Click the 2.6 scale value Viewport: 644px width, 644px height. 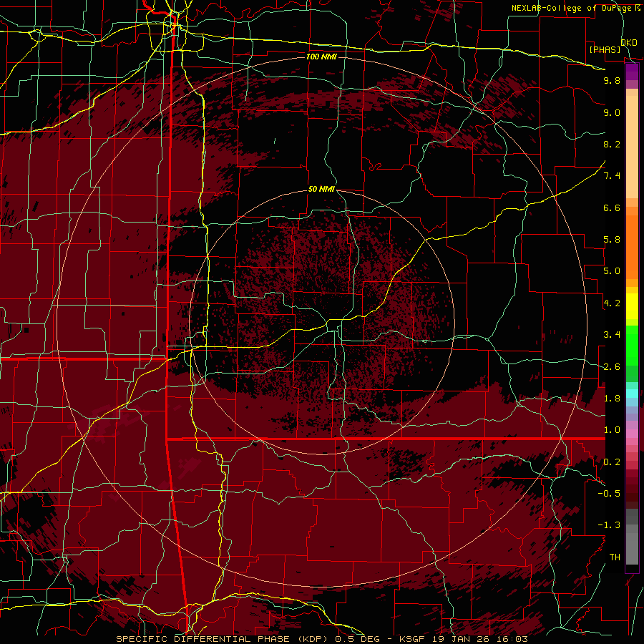(x=612, y=367)
